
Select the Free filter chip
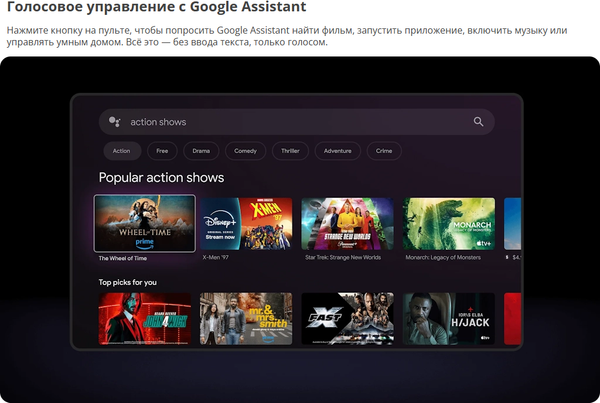(162, 151)
